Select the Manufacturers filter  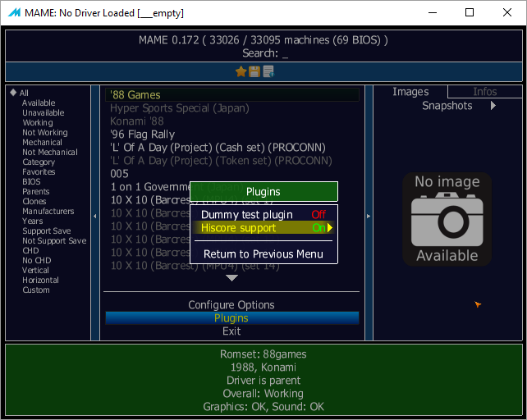tap(48, 211)
